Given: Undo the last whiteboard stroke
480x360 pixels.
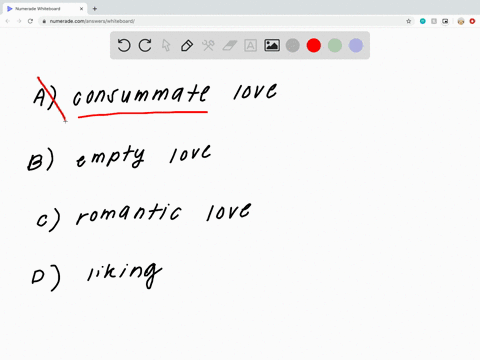Looking at the screenshot, I should (x=124, y=45).
